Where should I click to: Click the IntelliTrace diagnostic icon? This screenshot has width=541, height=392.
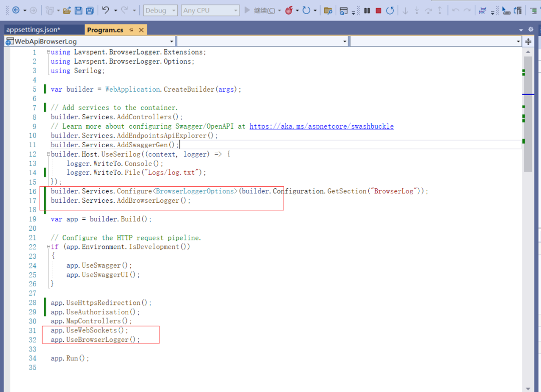tap(482, 11)
